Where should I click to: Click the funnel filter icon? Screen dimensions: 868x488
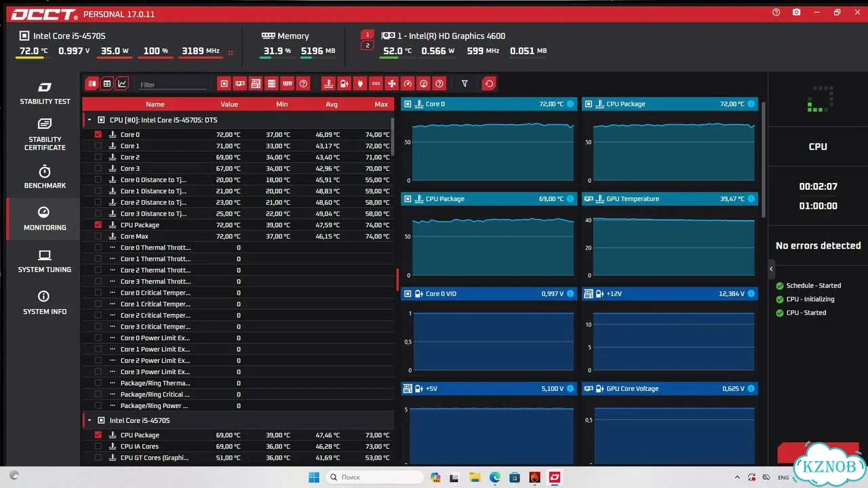[x=465, y=83]
